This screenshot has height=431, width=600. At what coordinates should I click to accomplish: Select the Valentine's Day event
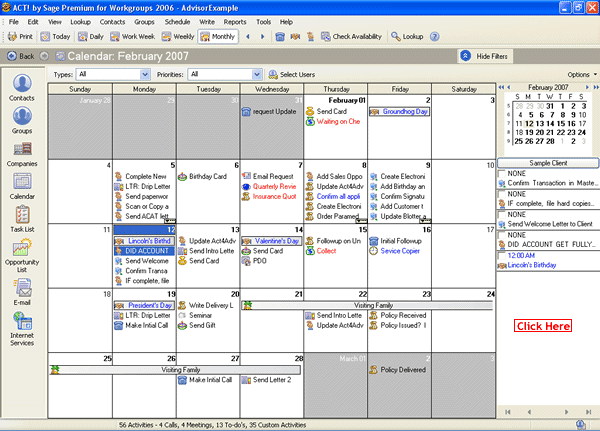pos(272,241)
